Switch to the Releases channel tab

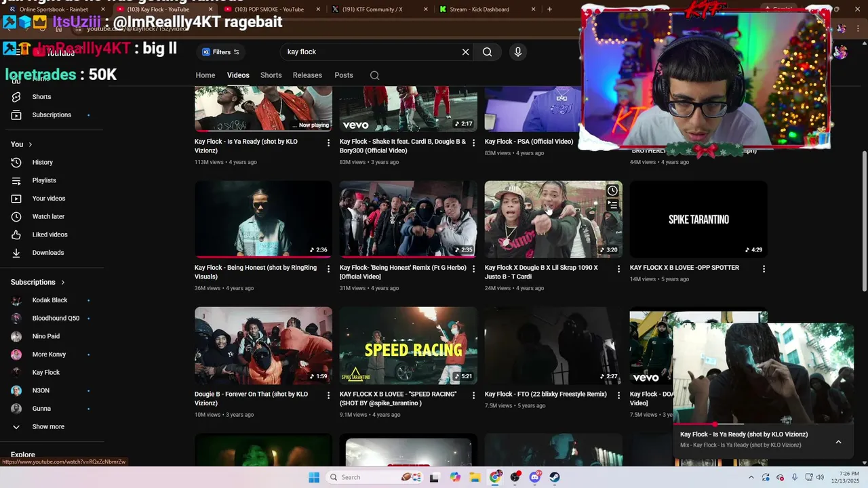coord(307,75)
